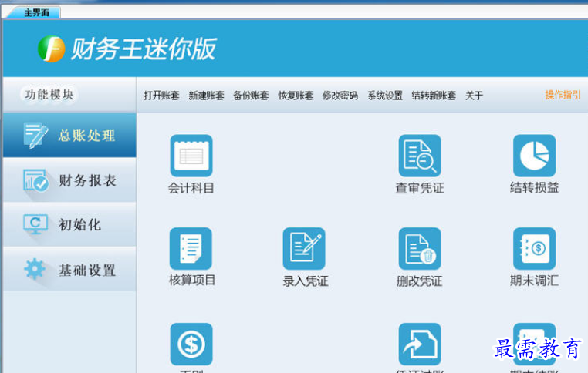The image size is (588, 373).
Task: Launch 录入凭证 voucher entry icon
Action: (304, 249)
